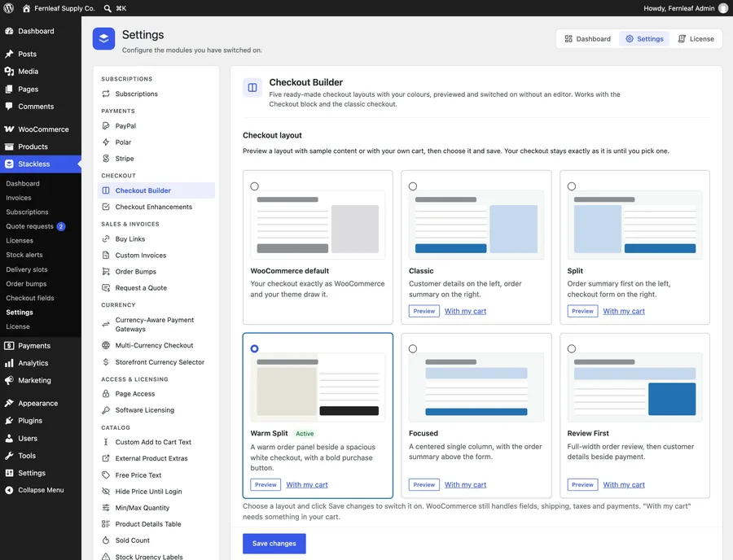Click the Buy Links chain icon

click(106, 239)
